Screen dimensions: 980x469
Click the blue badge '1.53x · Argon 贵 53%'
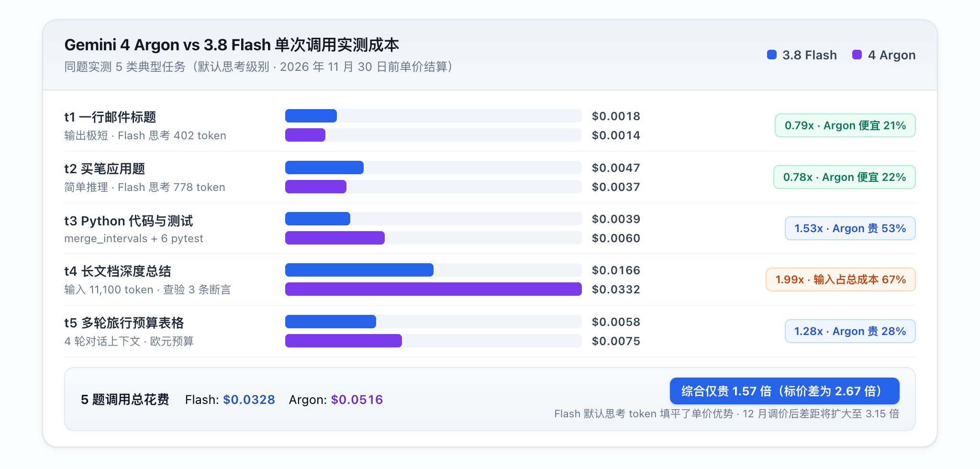pyautogui.click(x=850, y=228)
